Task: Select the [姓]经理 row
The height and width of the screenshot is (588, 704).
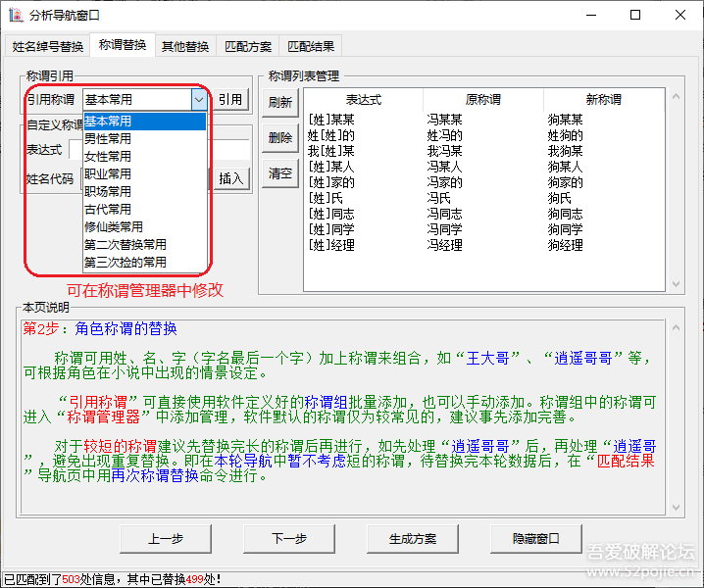Action: click(x=484, y=245)
